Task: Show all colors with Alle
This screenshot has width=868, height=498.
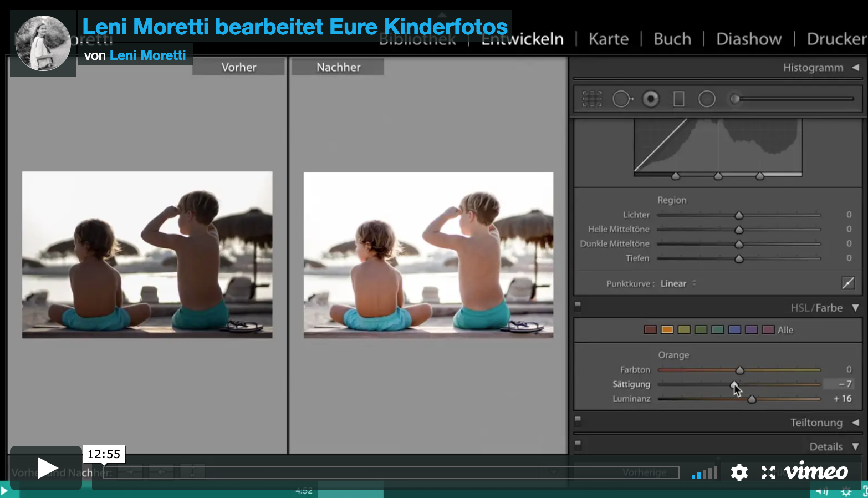Action: pos(785,330)
